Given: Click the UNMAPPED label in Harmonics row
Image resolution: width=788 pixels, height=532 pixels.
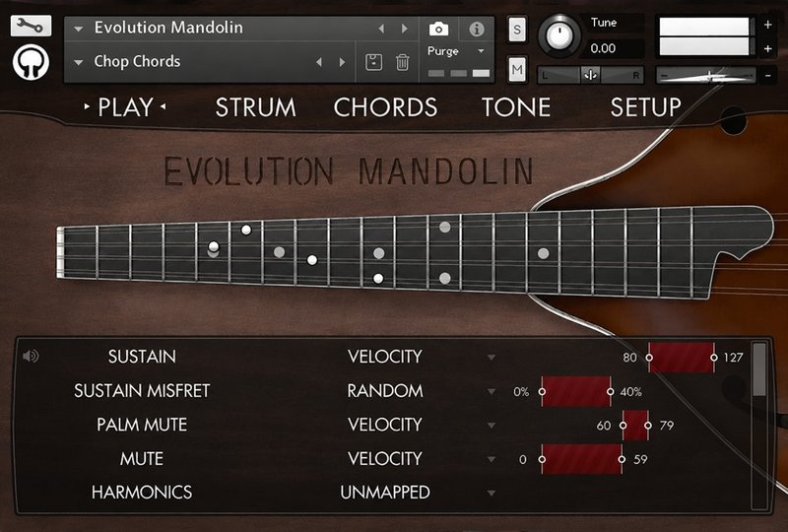Looking at the screenshot, I should pyautogui.click(x=385, y=493).
